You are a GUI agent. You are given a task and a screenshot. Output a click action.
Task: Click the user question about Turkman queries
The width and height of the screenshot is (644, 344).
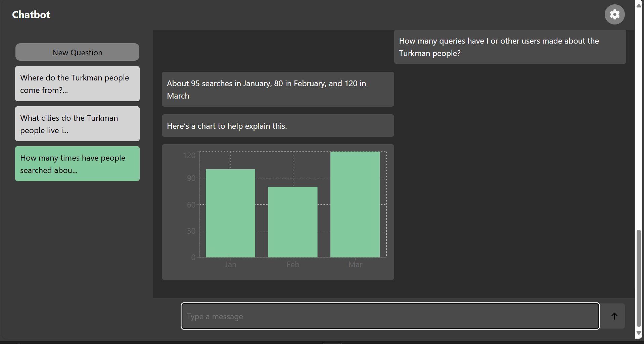510,47
